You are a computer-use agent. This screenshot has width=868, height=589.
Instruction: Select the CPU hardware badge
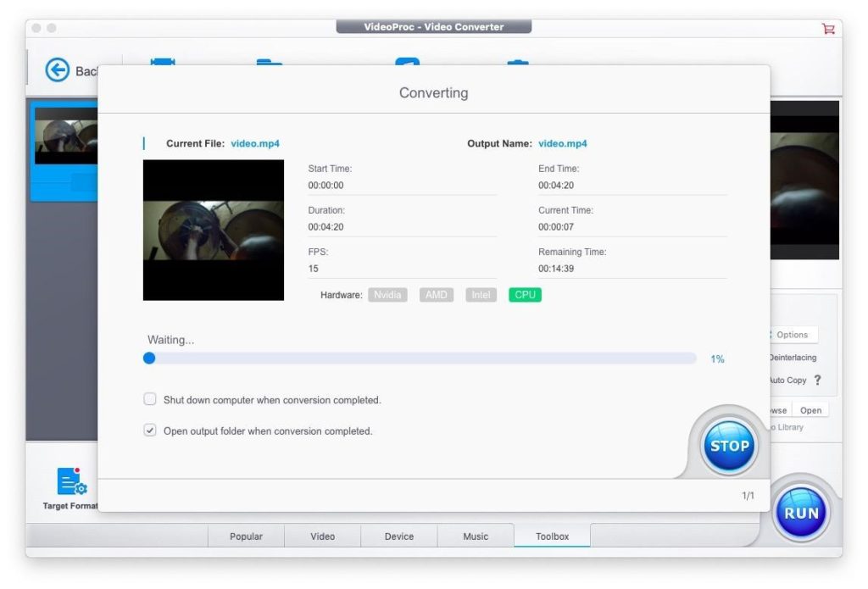[525, 295]
